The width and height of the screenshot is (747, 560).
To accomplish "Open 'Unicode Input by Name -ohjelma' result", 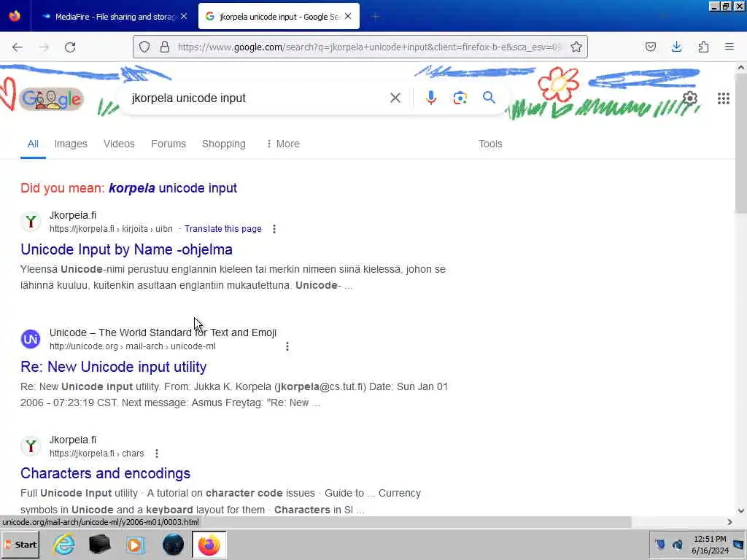I will pos(126,249).
